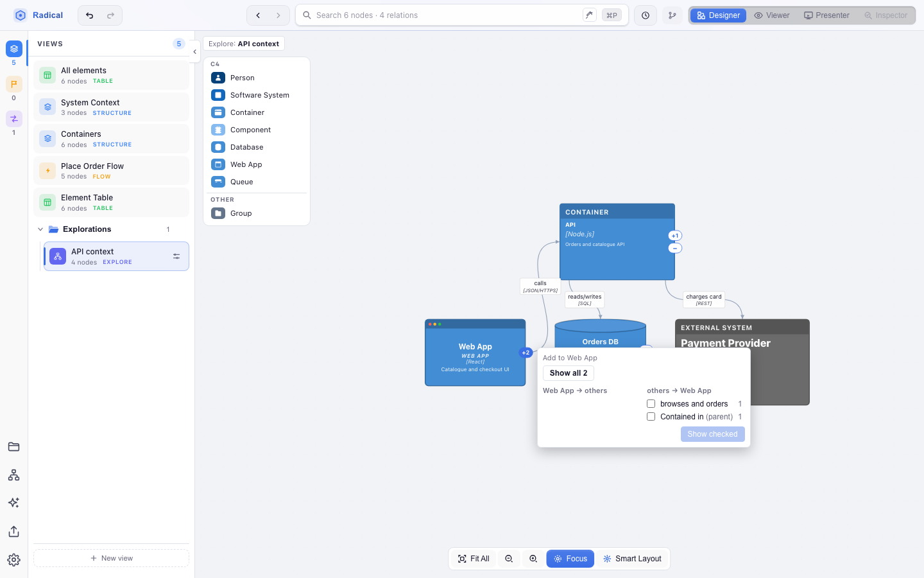Run Smart Layout
Viewport: 924px width, 578px height.
point(632,559)
